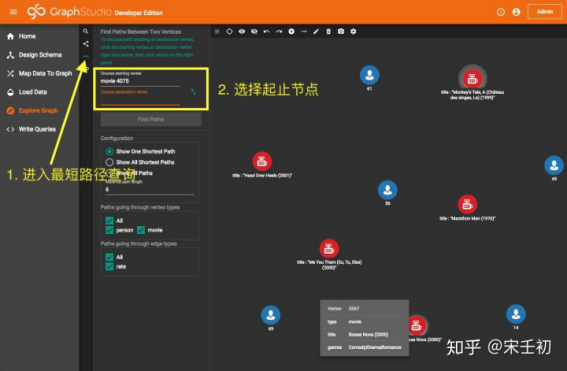
Task: Select person vertex 14
Action: point(516,314)
